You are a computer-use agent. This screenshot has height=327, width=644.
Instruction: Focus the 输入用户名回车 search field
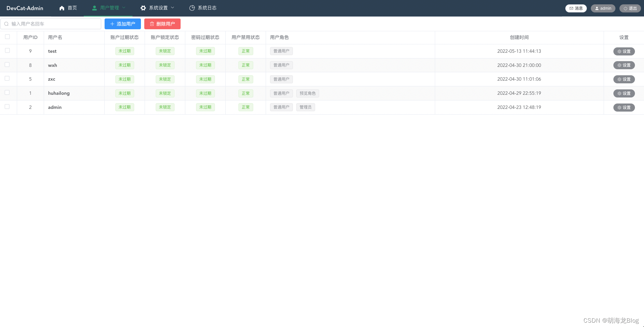pos(51,24)
